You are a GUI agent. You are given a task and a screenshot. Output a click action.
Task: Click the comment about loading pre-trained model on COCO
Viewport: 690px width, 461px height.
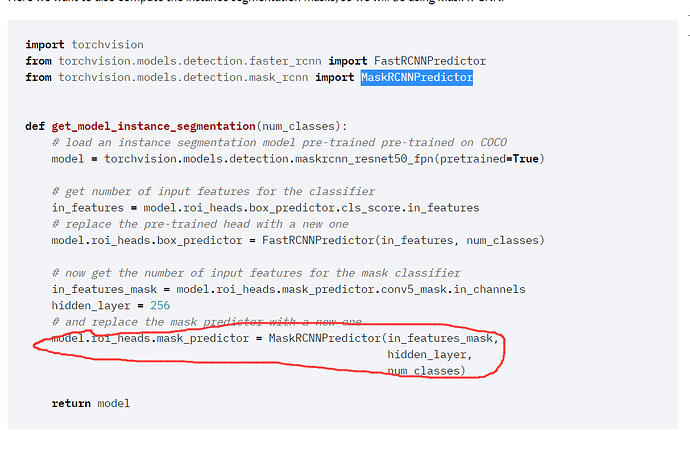279,143
